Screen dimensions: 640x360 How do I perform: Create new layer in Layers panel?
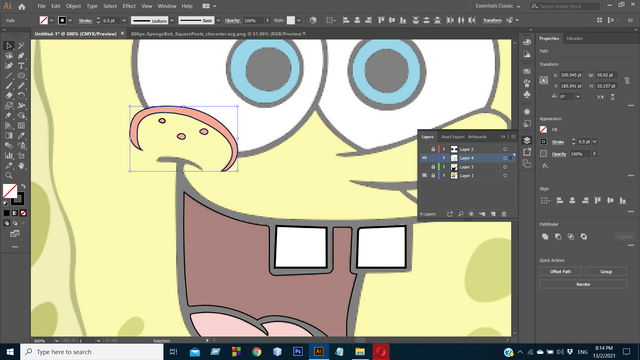tap(493, 214)
